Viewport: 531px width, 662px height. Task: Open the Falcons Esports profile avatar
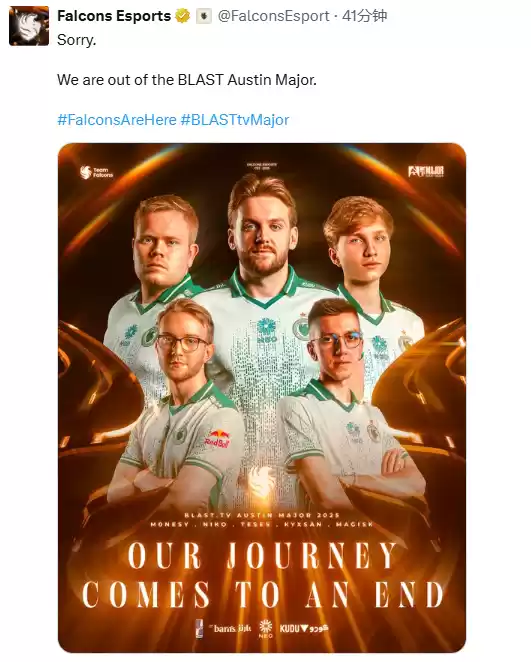(29, 26)
